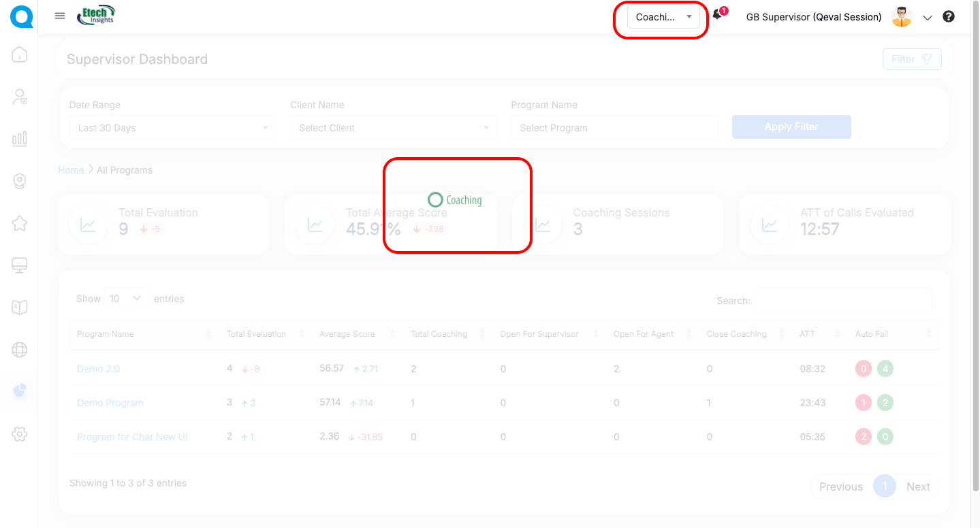Change the show entries count dropdown
980x528 pixels.
[x=127, y=299]
